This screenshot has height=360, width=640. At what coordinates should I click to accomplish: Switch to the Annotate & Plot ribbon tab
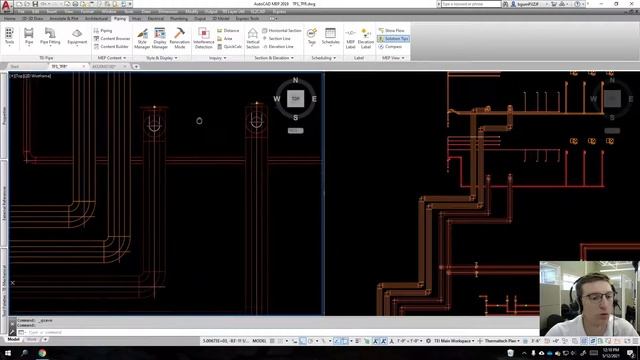(x=64, y=19)
